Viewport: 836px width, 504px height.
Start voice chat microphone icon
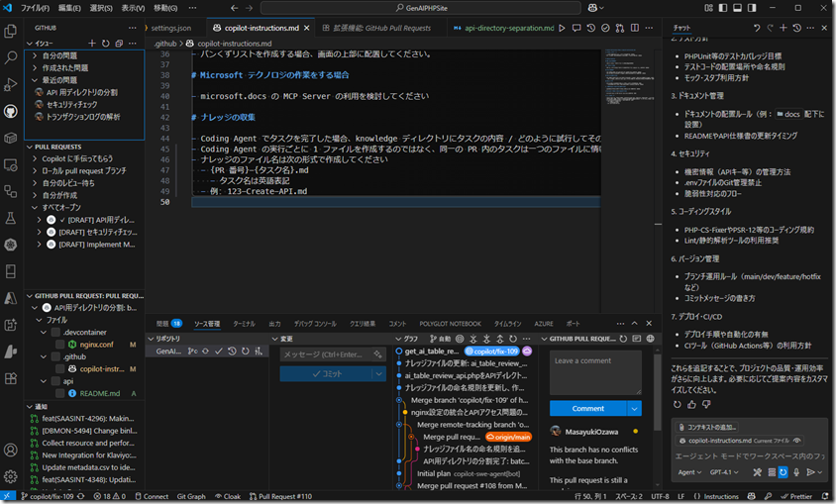click(796, 472)
